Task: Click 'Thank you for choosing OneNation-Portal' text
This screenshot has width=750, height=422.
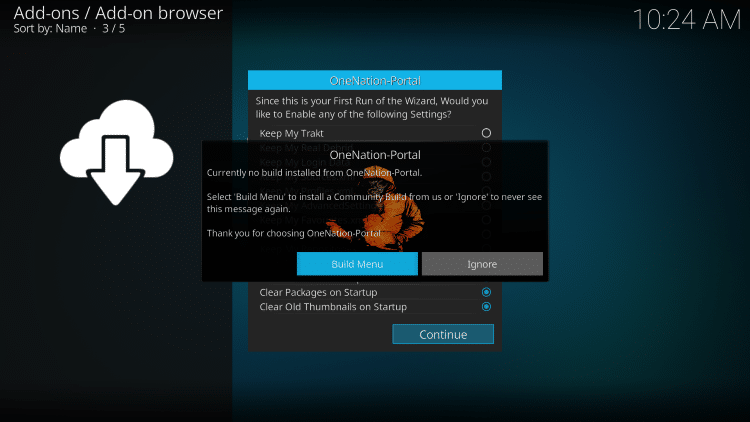Action: point(294,233)
